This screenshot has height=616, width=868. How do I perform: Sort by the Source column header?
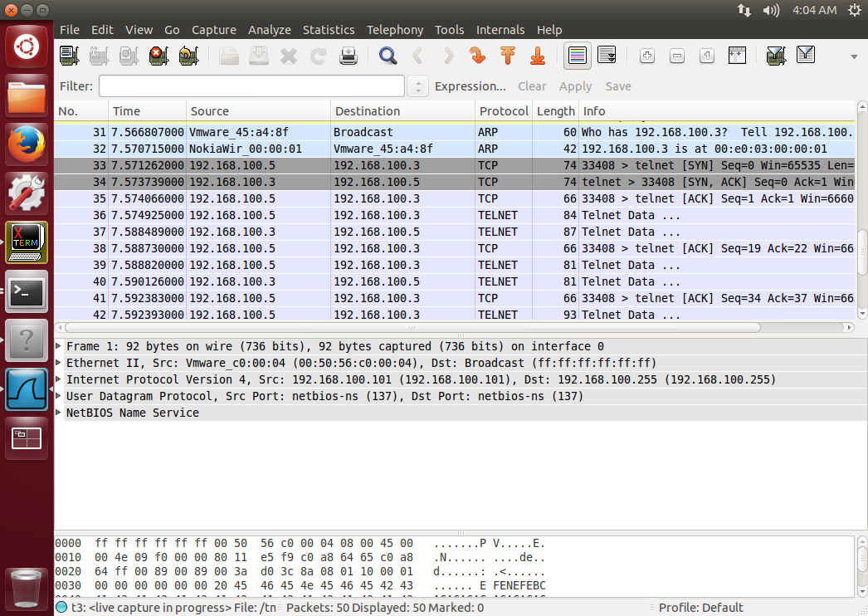tap(259, 111)
